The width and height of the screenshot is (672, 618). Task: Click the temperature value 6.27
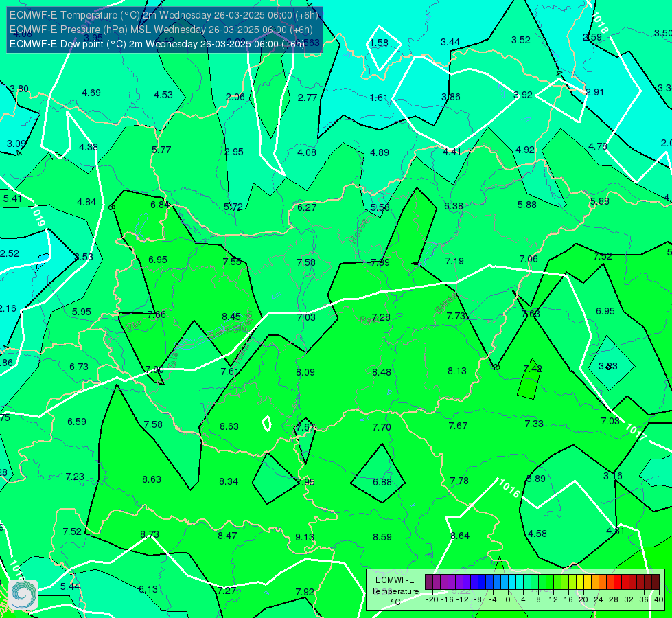pyautogui.click(x=307, y=207)
